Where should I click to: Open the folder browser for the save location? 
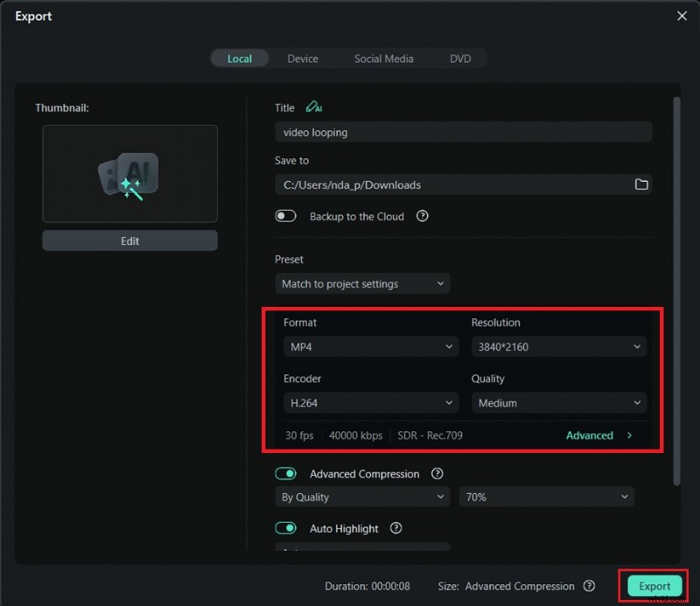pos(641,185)
